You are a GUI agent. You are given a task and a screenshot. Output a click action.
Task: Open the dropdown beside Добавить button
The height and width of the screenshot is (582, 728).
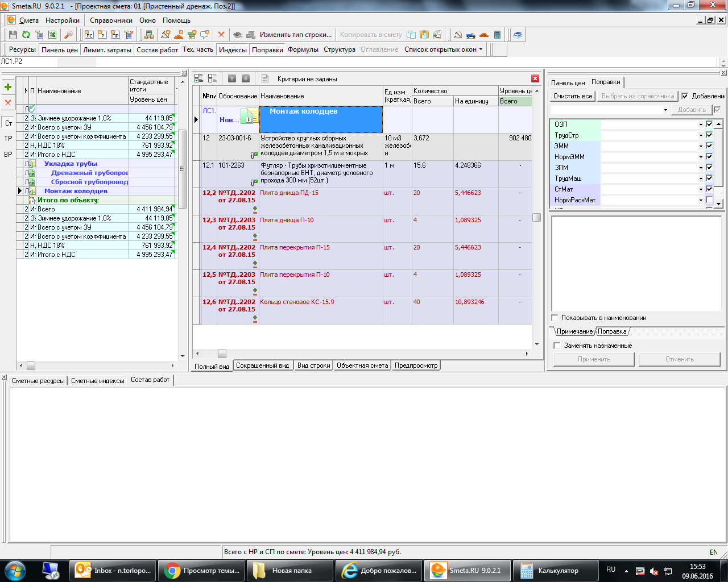coord(665,110)
